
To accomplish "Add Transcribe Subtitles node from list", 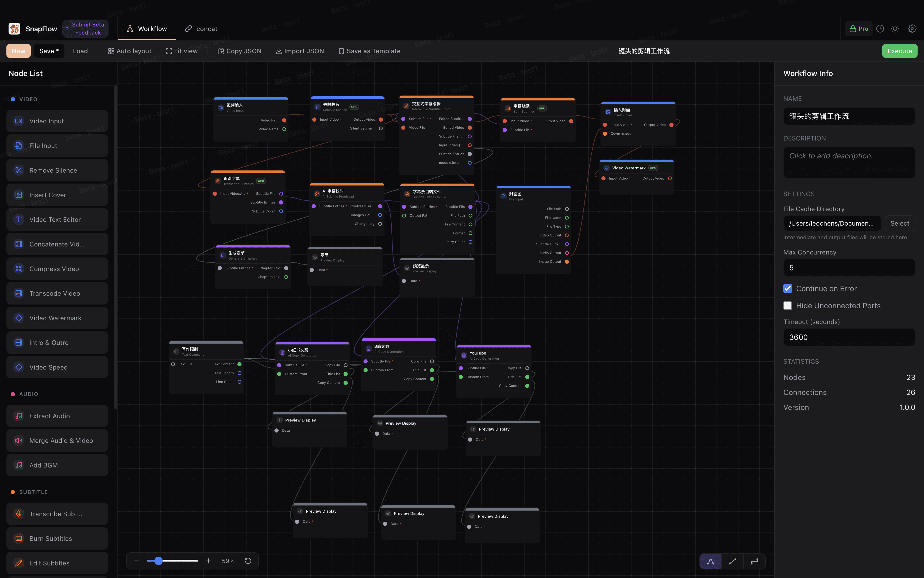I will coord(57,514).
